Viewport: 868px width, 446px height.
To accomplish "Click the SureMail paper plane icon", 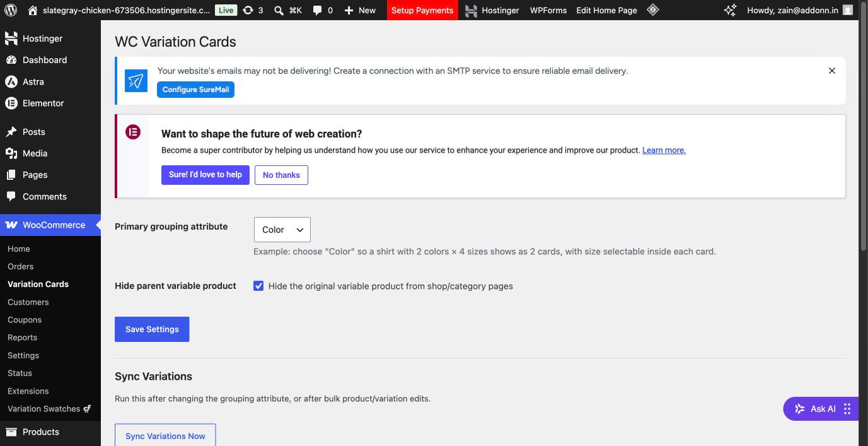I will [136, 81].
